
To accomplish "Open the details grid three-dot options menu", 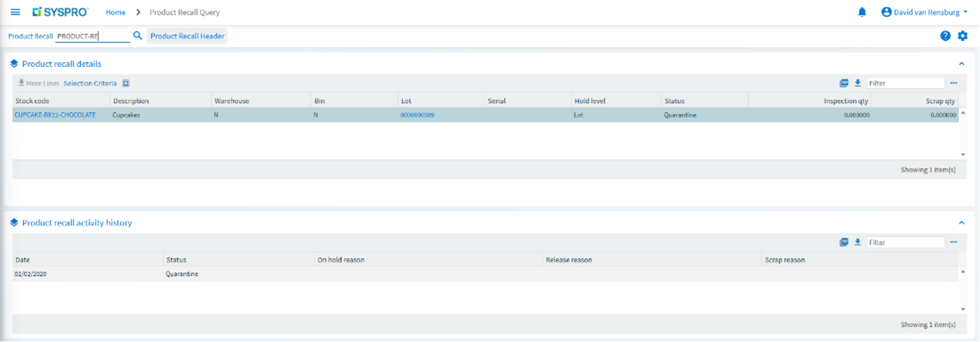I will pos(953,83).
